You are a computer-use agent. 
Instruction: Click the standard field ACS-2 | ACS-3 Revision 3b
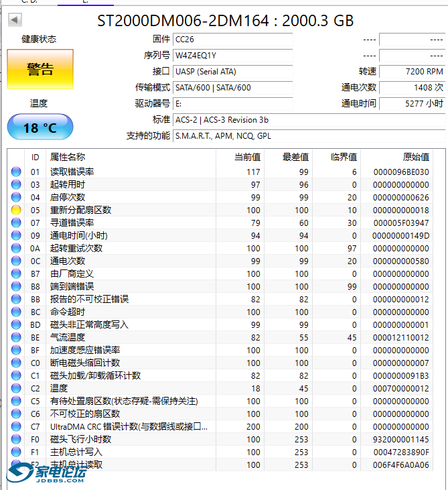click(309, 120)
